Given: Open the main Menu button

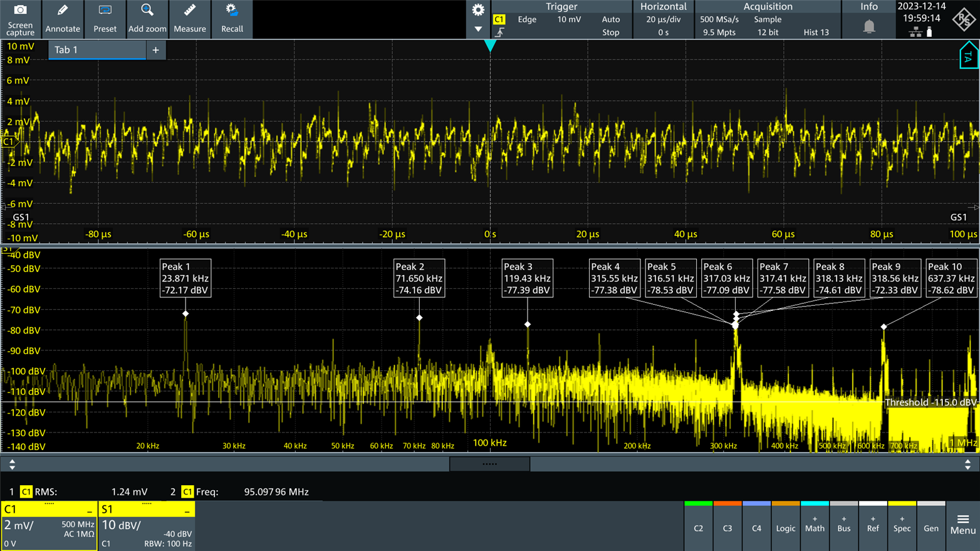Looking at the screenshot, I should (x=962, y=525).
